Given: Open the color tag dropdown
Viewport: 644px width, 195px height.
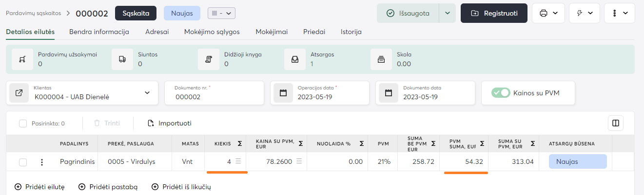Looking at the screenshot, I should tap(222, 14).
